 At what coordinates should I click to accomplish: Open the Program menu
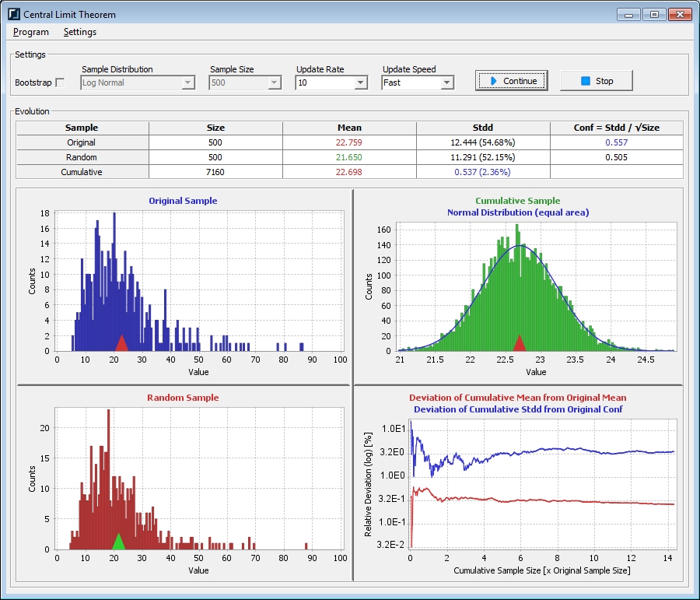pos(31,32)
